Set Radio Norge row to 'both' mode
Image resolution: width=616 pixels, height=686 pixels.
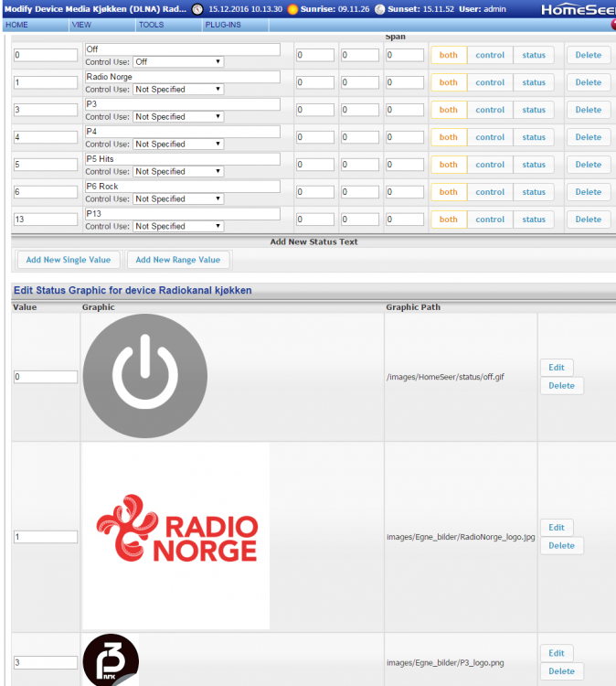click(x=449, y=82)
